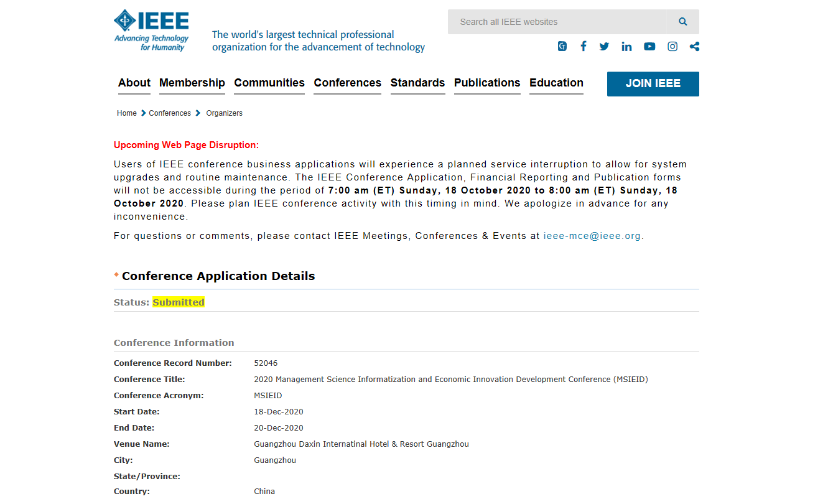Viewport: 828px width, 504px height.
Task: Open the IEEE Instagram icon
Action: (x=672, y=46)
